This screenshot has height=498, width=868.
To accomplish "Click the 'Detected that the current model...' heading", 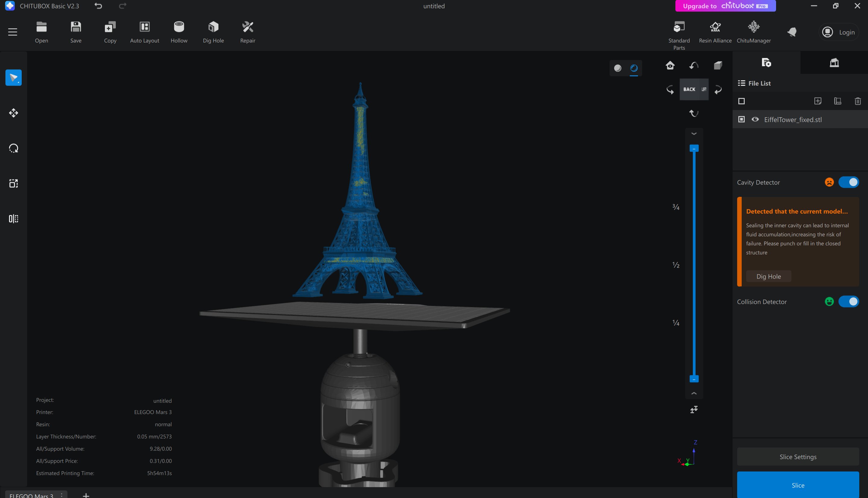I will pos(797,211).
